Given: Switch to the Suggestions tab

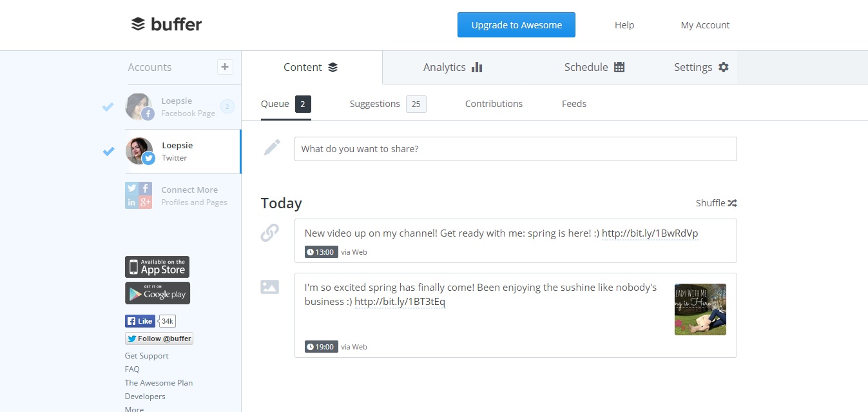Looking at the screenshot, I should 374,103.
